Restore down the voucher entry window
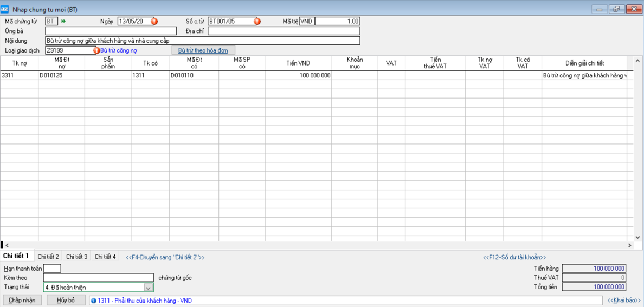This screenshot has width=644, height=307. (x=616, y=9)
